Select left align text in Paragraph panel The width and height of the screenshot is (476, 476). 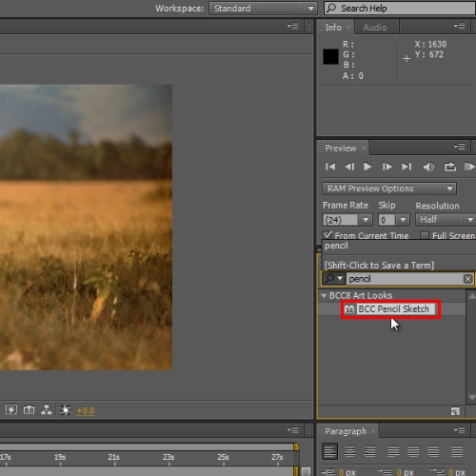tap(329, 451)
